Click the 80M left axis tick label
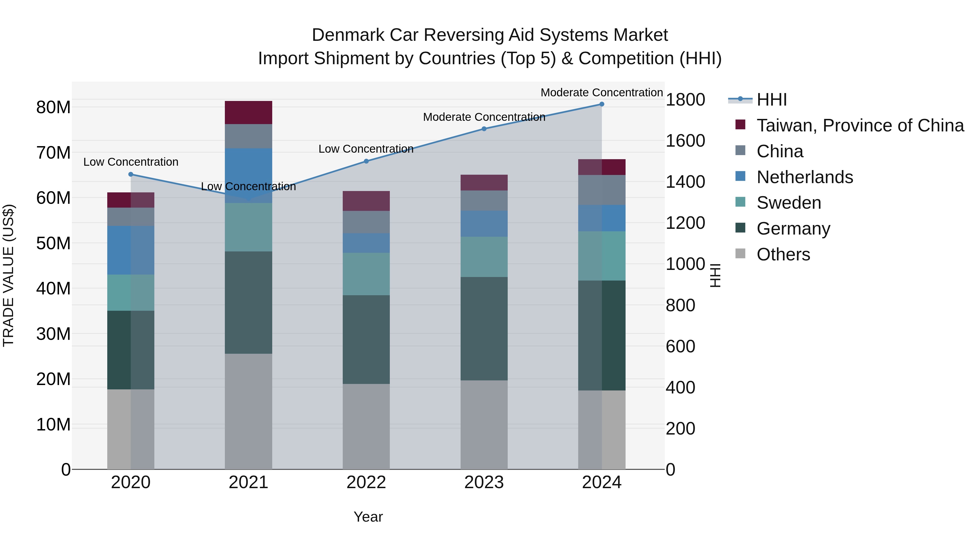This screenshot has width=980, height=551. (x=53, y=107)
